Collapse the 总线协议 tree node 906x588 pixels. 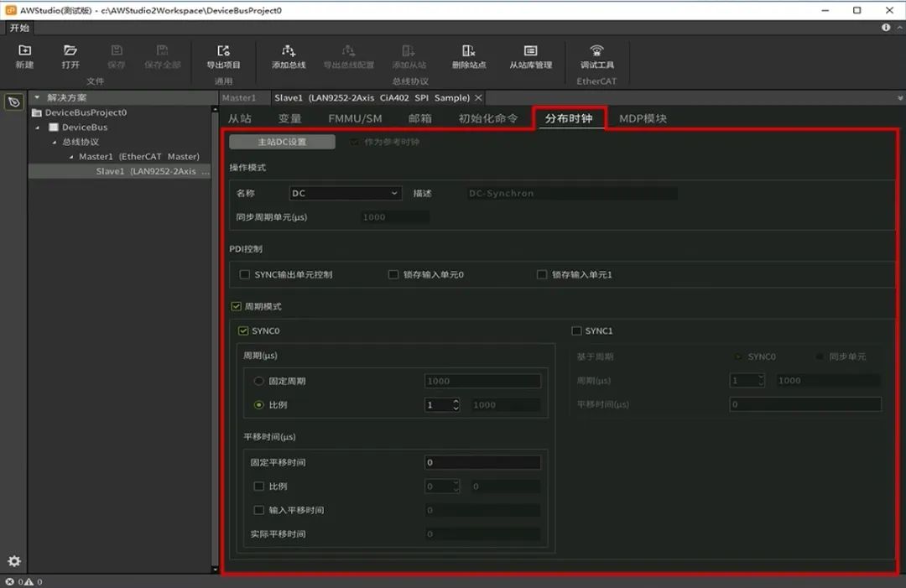[53, 143]
